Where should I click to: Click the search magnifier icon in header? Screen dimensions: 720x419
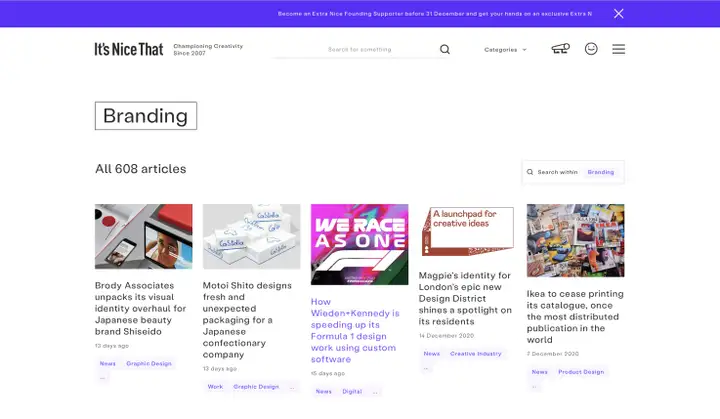pos(444,49)
